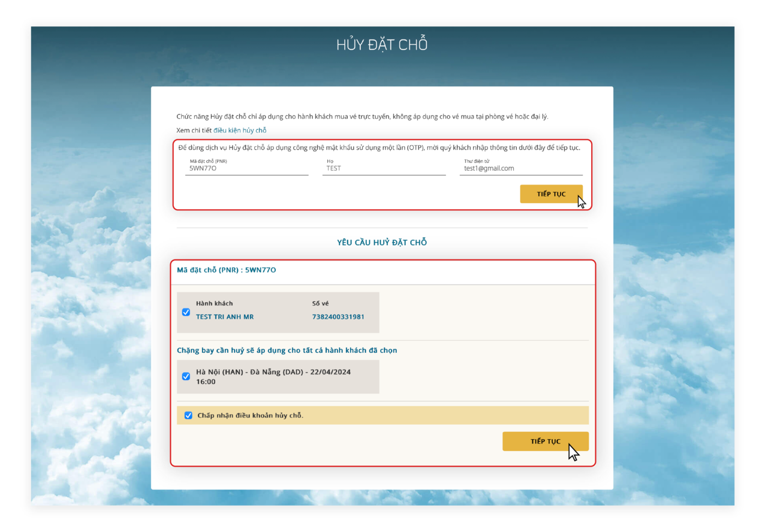Click the 'Chấp nhận điều khoản hủy chỗ' label
This screenshot has height=532, width=765.
click(x=251, y=415)
